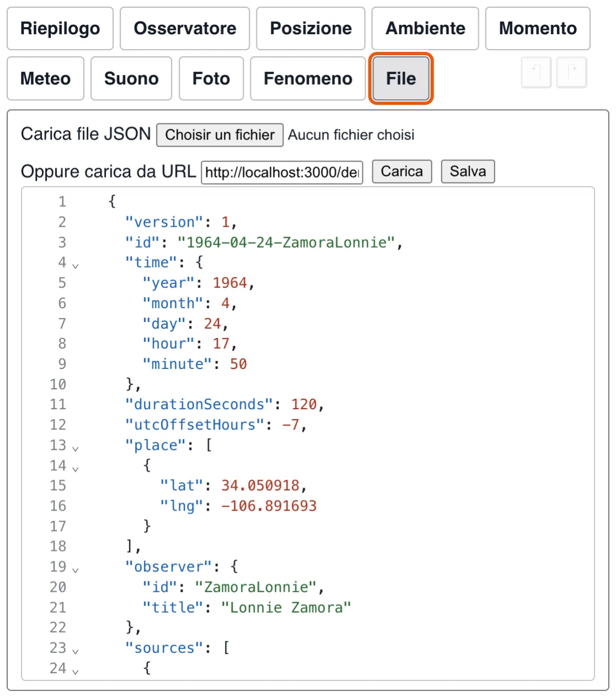
Task: Collapse the "sources" array fold arrow
Action: click(x=76, y=651)
